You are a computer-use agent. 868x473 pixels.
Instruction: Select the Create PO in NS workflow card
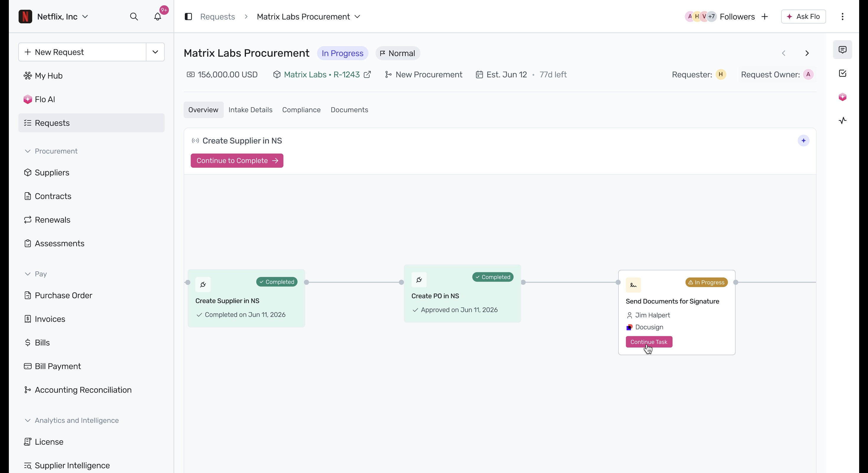click(x=462, y=293)
